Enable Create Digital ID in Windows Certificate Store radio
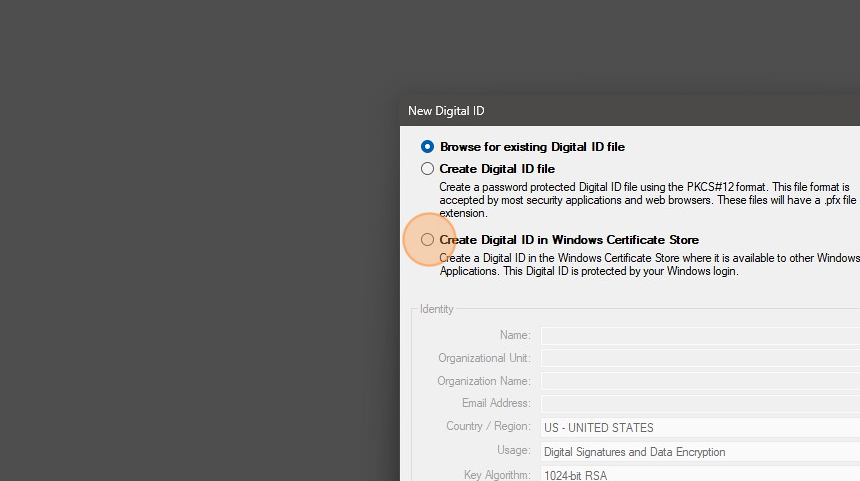The image size is (860, 481). pyautogui.click(x=427, y=240)
